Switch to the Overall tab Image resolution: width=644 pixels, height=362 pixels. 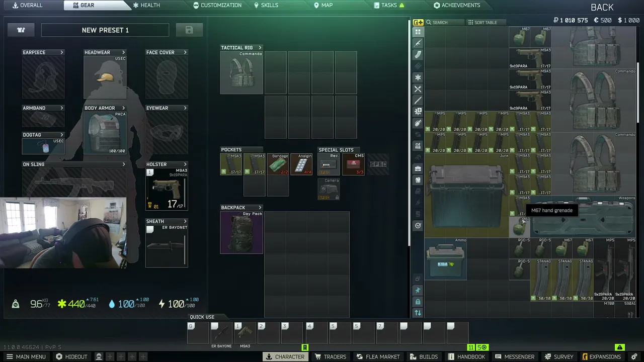tap(27, 5)
